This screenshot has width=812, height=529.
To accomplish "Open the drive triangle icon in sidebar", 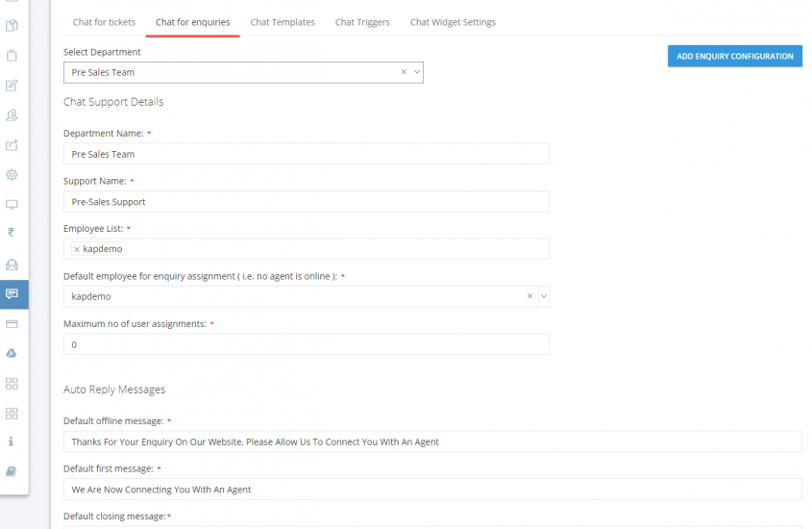I will coord(12,353).
